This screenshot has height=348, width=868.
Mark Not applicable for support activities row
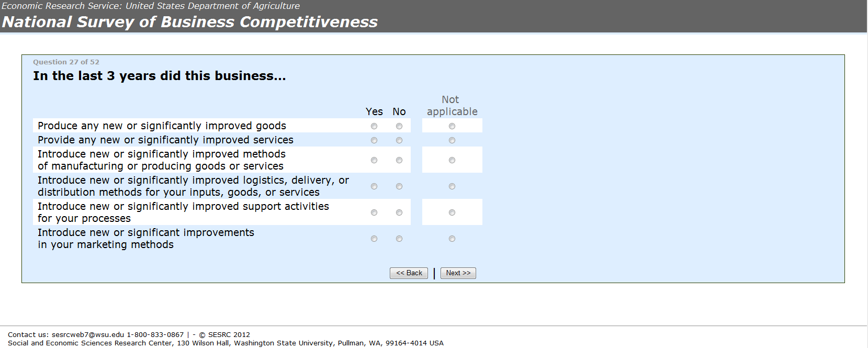pos(452,212)
